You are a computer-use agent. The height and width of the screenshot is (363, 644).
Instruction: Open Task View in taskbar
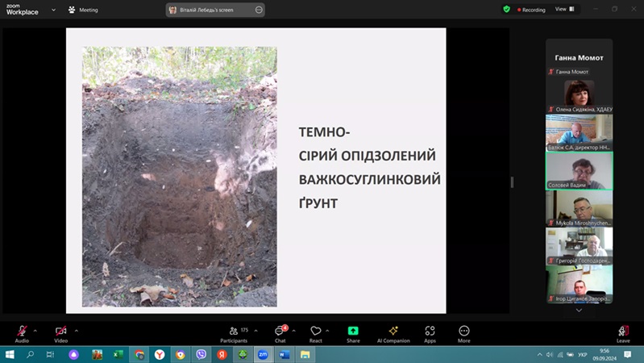click(50, 354)
